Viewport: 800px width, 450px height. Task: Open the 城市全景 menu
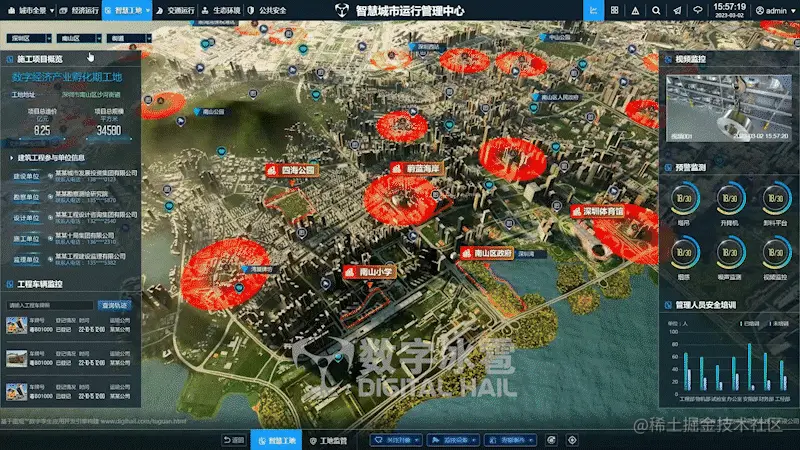coord(31,10)
